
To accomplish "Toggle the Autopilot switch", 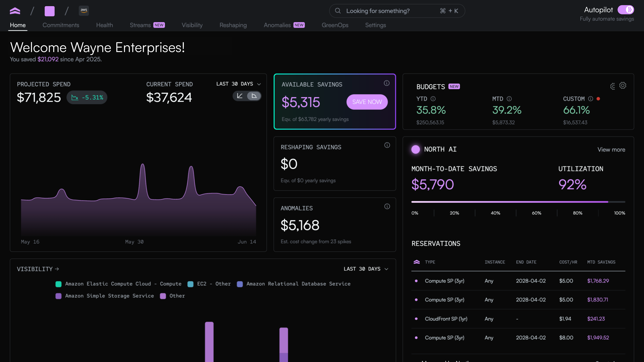I will tap(626, 10).
